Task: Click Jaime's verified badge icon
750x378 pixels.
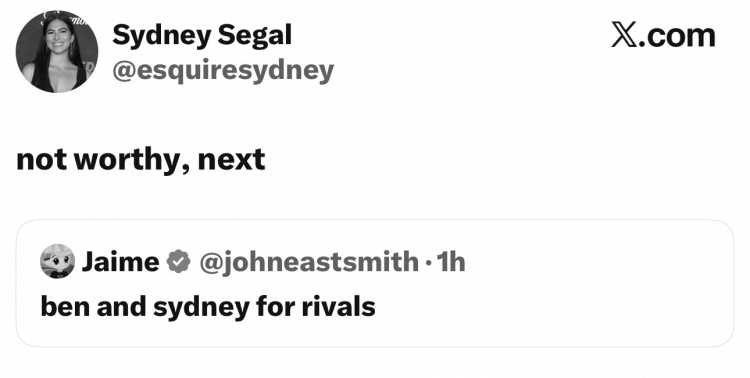Action: pyautogui.click(x=178, y=262)
